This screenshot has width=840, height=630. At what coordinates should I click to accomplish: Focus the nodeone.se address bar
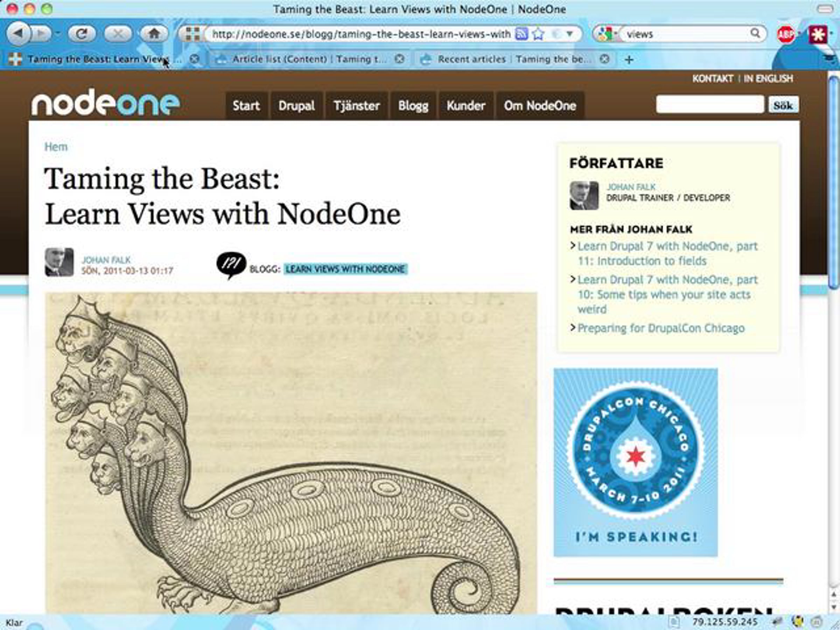[x=361, y=35]
